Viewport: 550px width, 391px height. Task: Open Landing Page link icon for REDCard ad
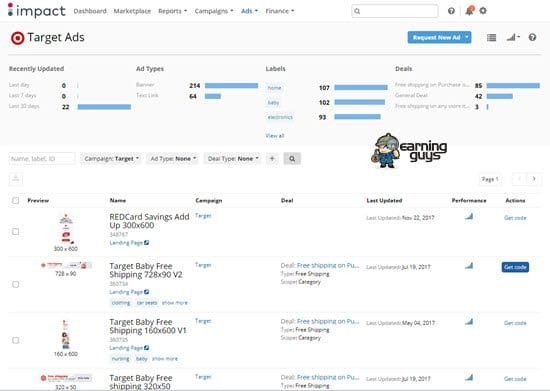147,243
